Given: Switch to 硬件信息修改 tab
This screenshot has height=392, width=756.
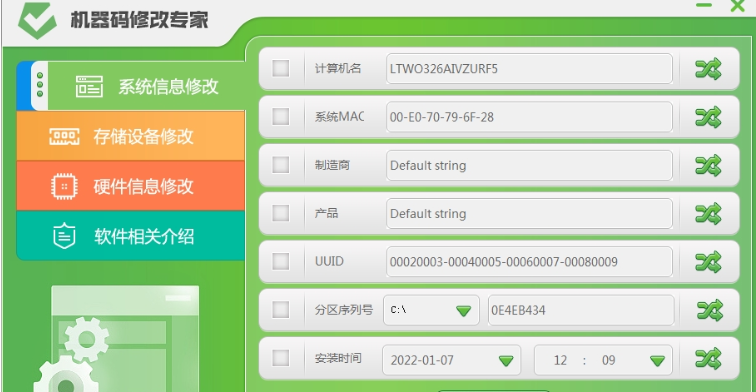Looking at the screenshot, I should tap(131, 186).
